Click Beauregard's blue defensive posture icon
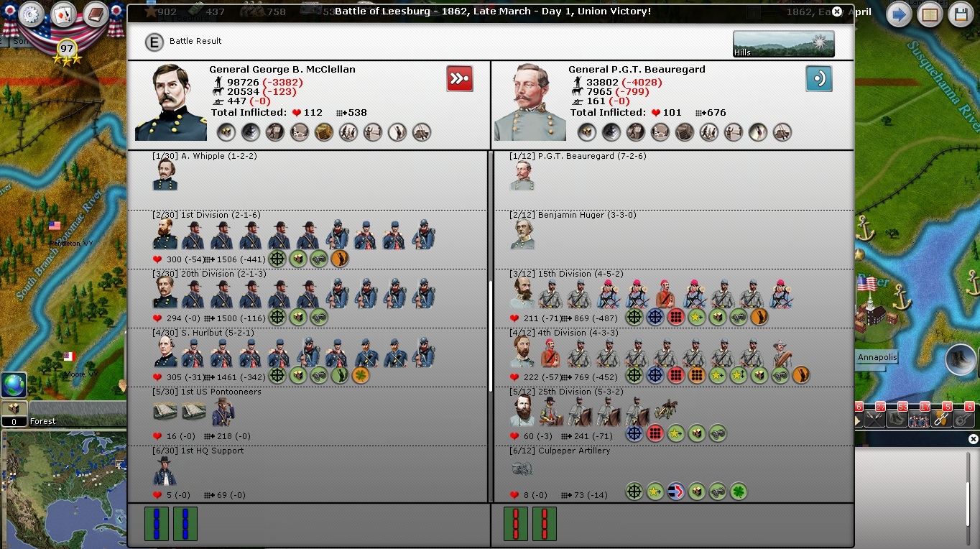Image resolution: width=980 pixels, height=549 pixels. (818, 78)
